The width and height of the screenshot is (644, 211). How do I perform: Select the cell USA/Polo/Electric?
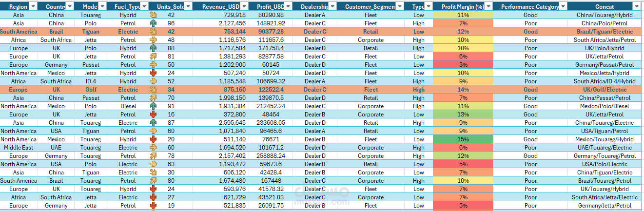pos(605,164)
